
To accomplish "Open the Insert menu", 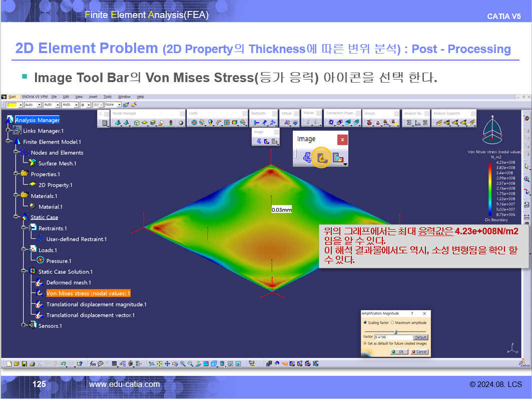I will click(x=93, y=97).
